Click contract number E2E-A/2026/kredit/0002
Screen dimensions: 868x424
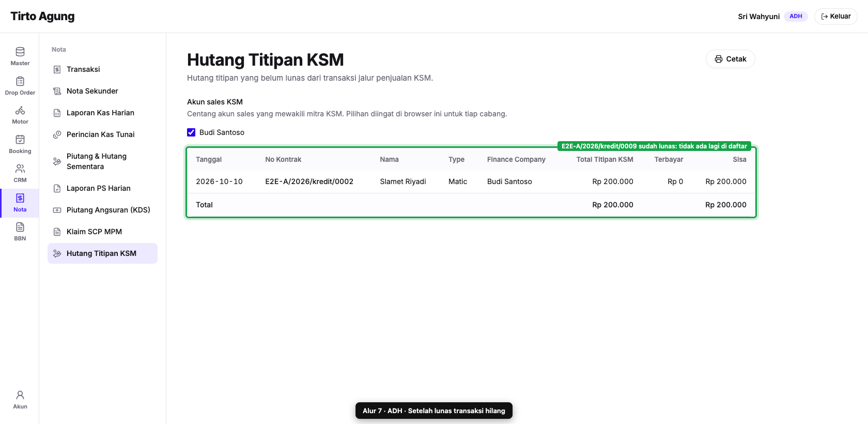pos(309,181)
